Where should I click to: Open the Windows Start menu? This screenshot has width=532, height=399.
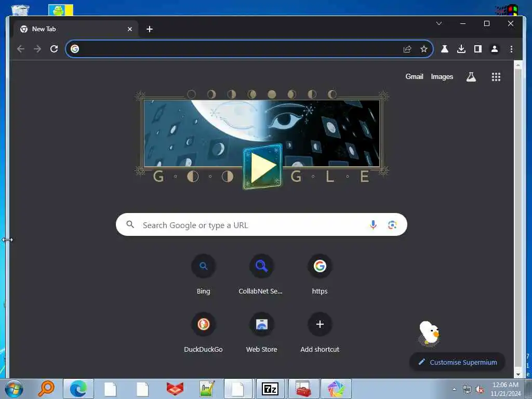(14, 389)
